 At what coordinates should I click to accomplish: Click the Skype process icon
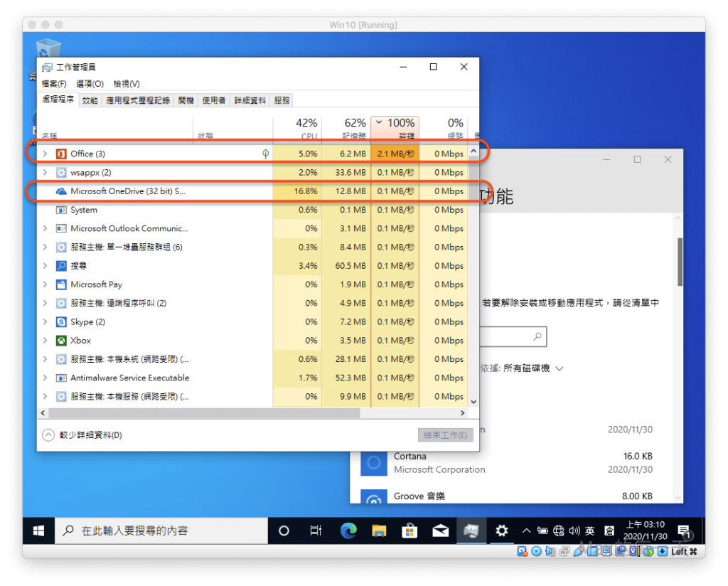click(x=61, y=321)
